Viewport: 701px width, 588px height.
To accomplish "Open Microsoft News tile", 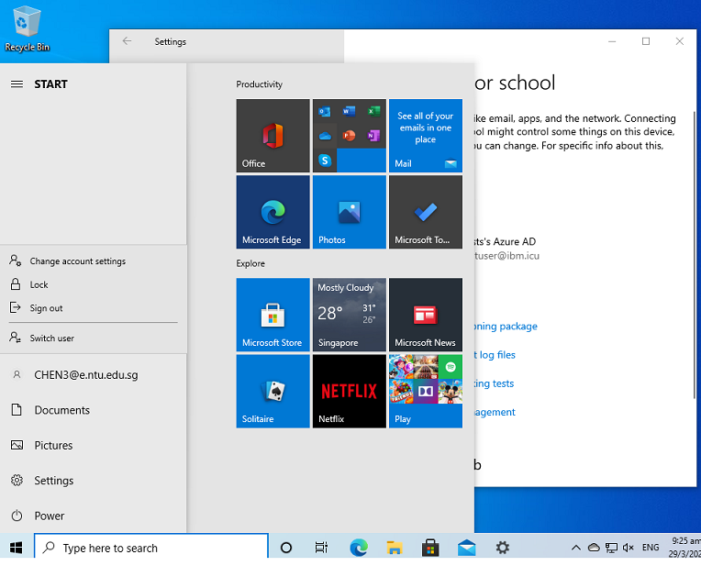I will pyautogui.click(x=426, y=315).
